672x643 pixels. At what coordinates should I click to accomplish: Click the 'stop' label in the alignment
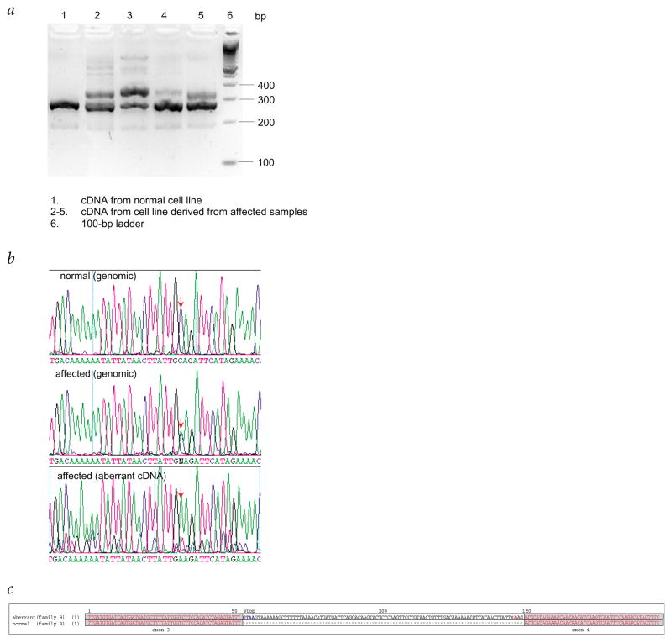(249, 611)
